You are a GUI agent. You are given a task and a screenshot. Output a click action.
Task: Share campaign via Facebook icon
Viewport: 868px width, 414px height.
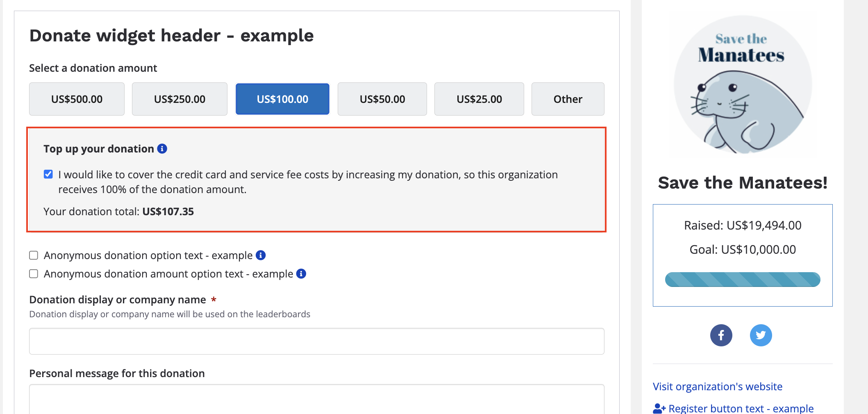[x=721, y=335]
